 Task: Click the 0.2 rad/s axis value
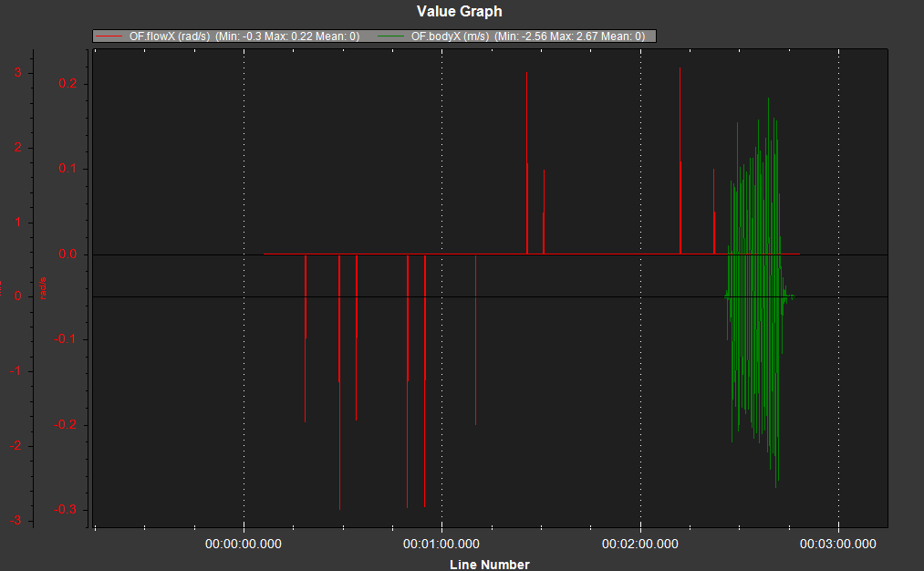coord(67,84)
